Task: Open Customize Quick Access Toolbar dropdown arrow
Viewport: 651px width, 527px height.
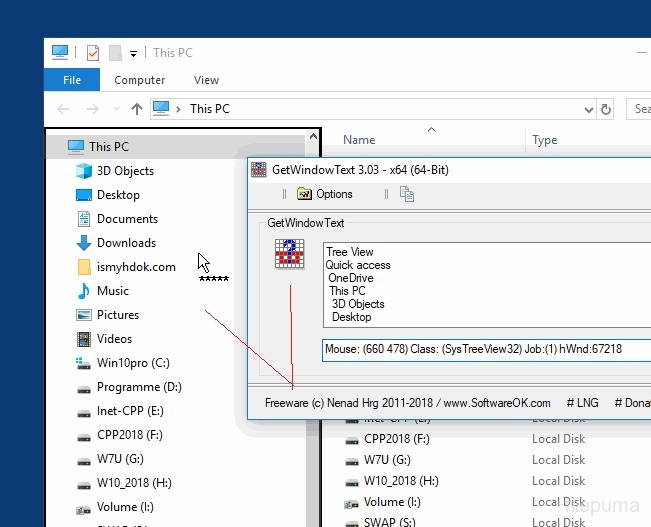Action: (x=133, y=54)
